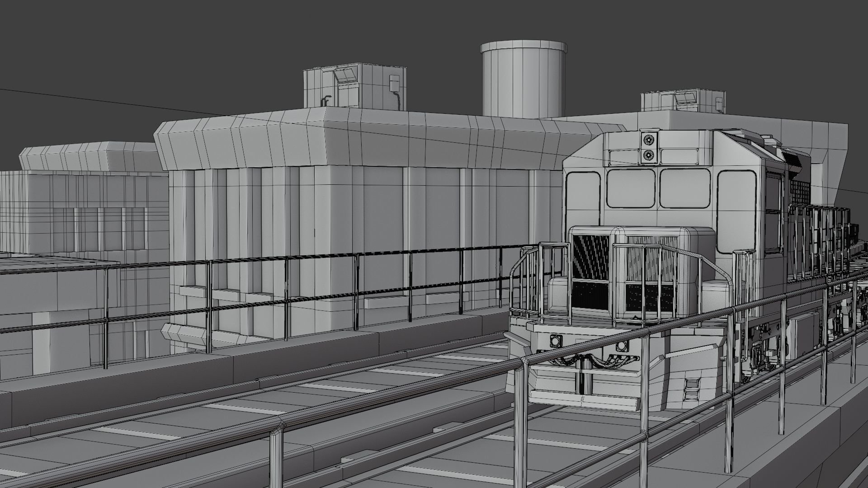Screen dimensions: 868x488
Task: Select the small step recess on the locomotive's front pilot
Action: coord(692,389)
